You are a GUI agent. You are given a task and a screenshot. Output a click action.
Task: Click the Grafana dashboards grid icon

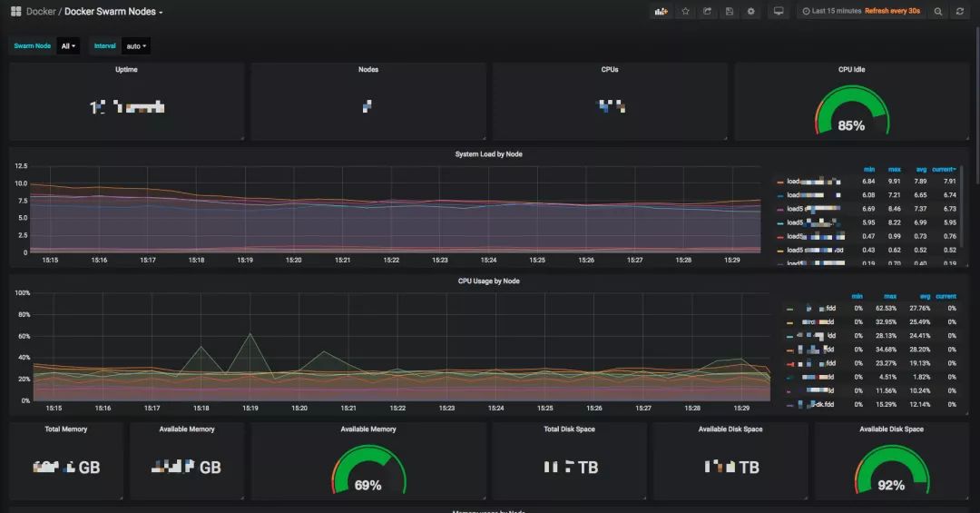coord(16,11)
